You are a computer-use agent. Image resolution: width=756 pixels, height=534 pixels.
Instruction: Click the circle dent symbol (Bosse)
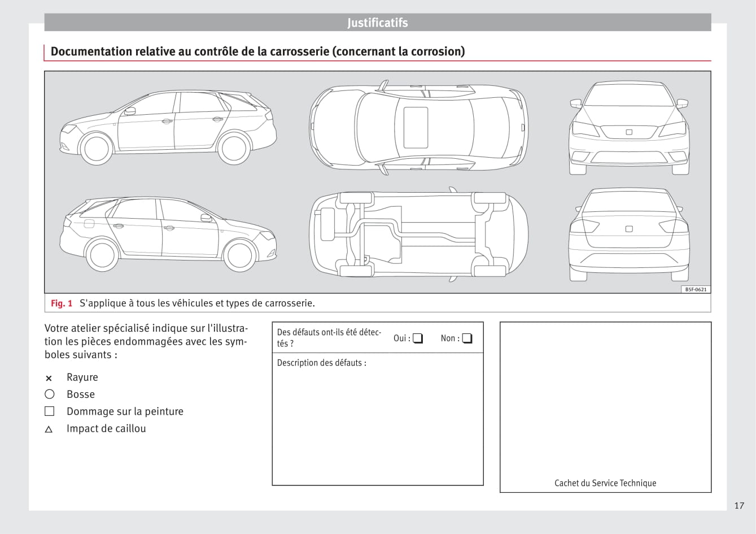tap(50, 394)
